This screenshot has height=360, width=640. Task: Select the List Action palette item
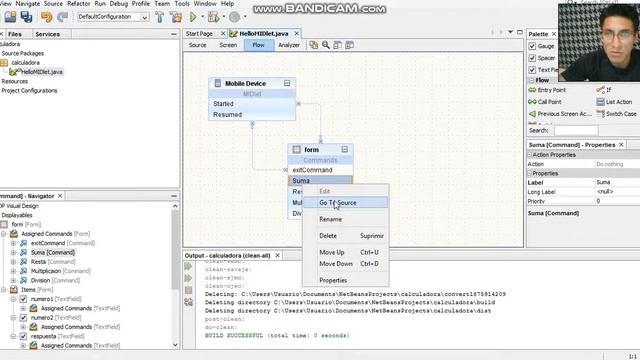tap(614, 102)
